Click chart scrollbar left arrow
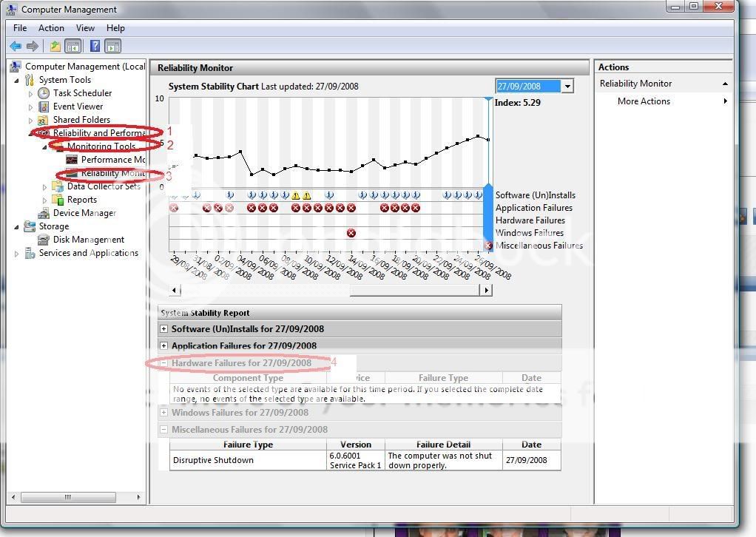The width and height of the screenshot is (756, 537). pos(175,290)
